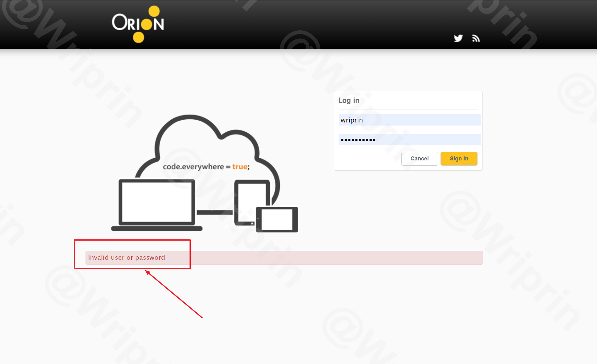Click the Orion logo in header

click(x=138, y=24)
